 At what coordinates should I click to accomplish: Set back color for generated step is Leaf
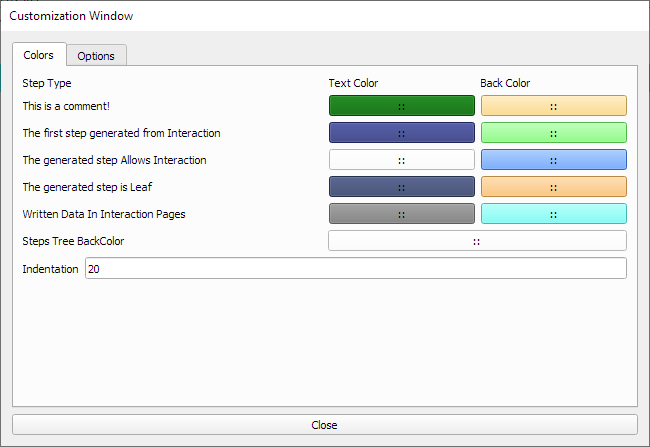pyautogui.click(x=553, y=187)
